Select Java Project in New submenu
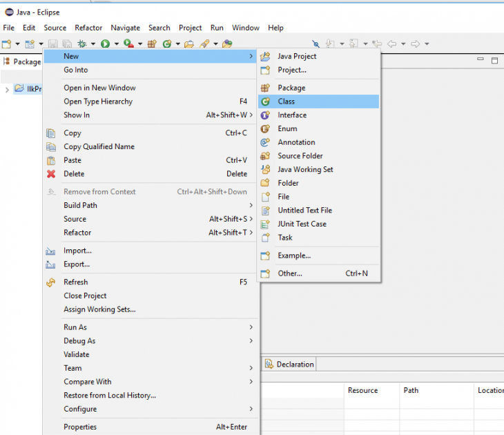The image size is (504, 435). [318, 56]
